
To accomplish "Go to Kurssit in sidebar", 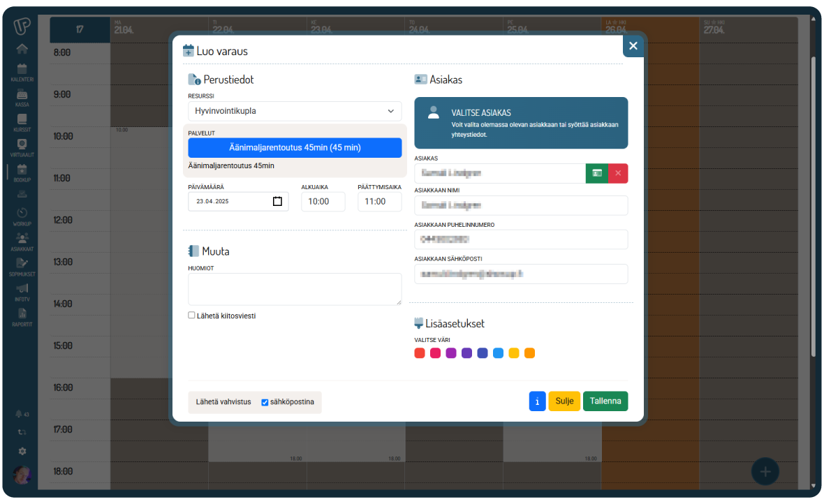I will 22,122.
